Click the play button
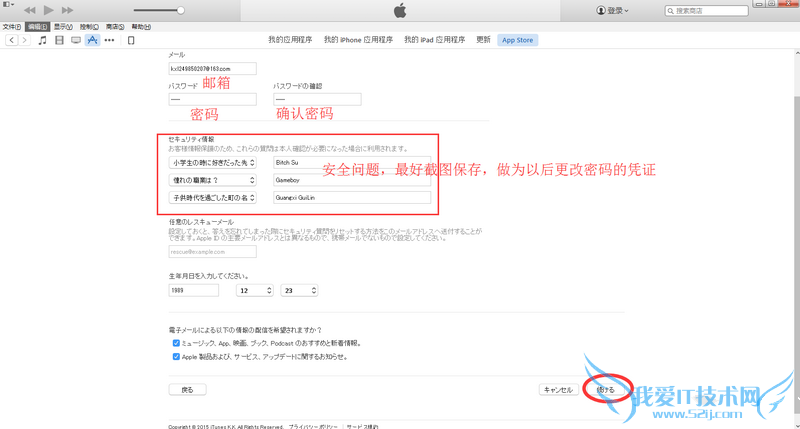This screenshot has width=800, height=429. (x=48, y=10)
